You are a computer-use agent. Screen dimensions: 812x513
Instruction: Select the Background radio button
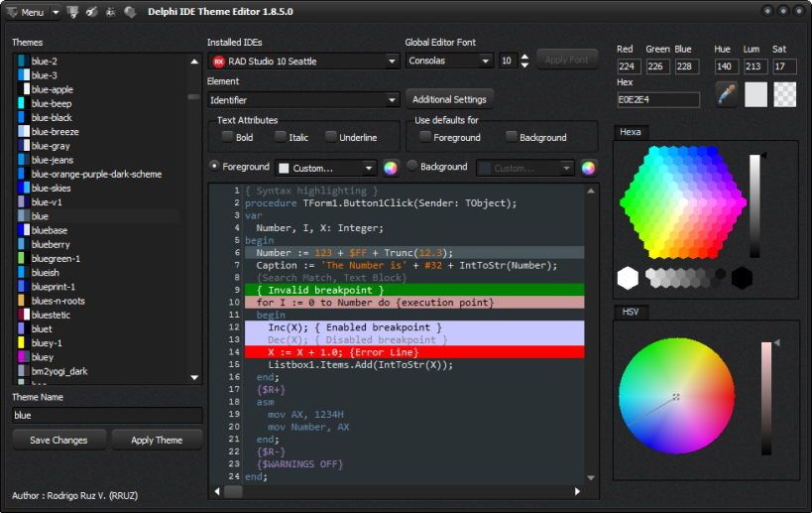tap(412, 167)
